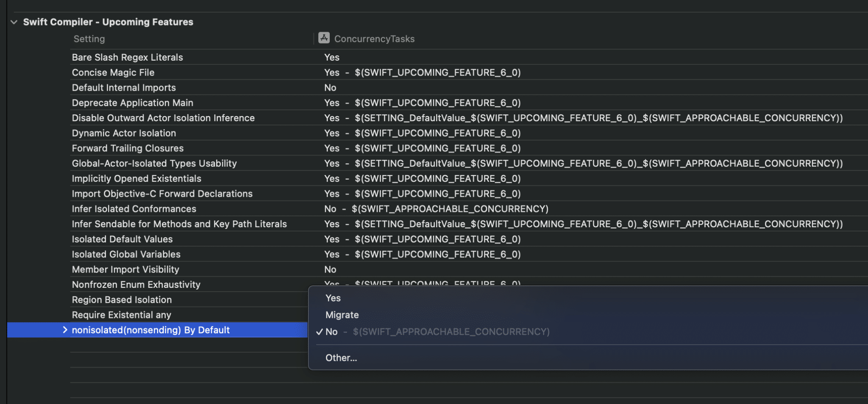Click the ConcurrencyTasks column header label
This screenshot has height=404, width=868.
pyautogui.click(x=374, y=39)
